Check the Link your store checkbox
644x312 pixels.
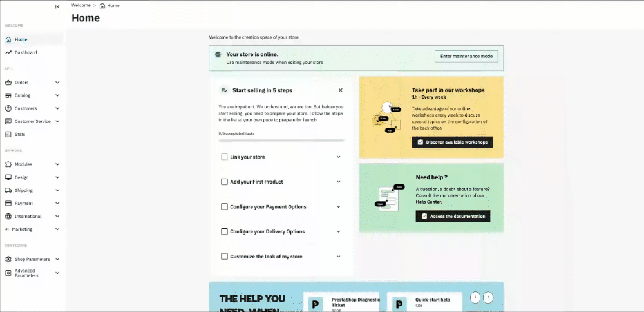[x=224, y=157]
